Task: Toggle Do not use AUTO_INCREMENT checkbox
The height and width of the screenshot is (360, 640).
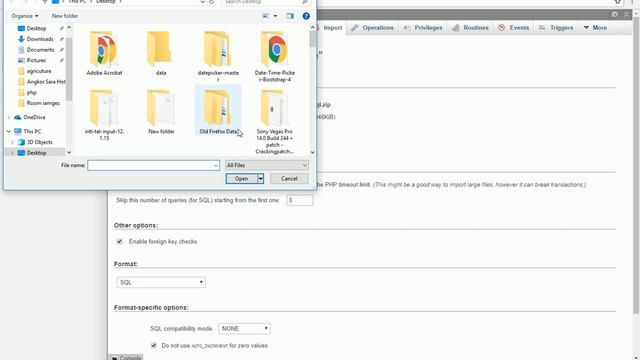Action: [154, 346]
